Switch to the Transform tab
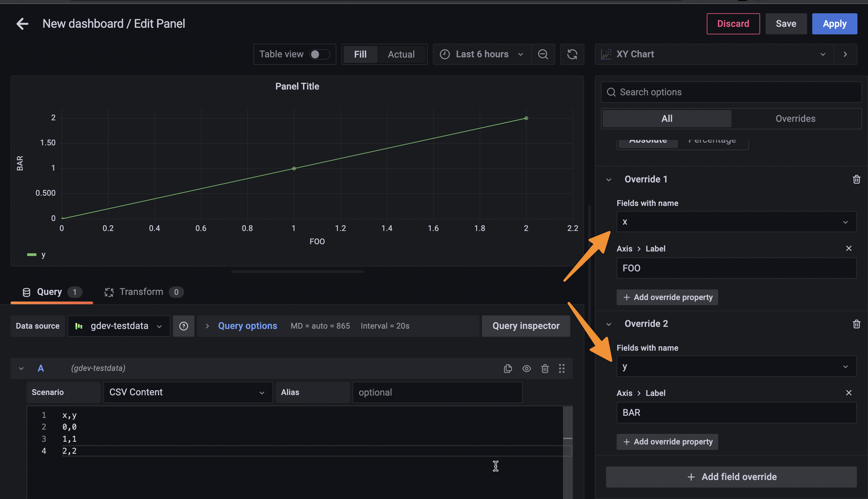The image size is (868, 499). click(x=141, y=292)
